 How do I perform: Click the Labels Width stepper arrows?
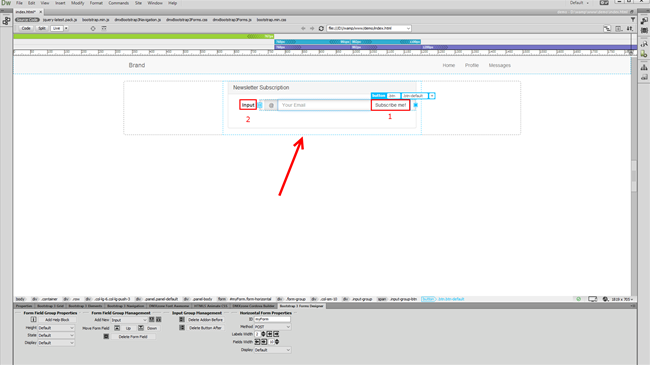[x=263, y=334]
